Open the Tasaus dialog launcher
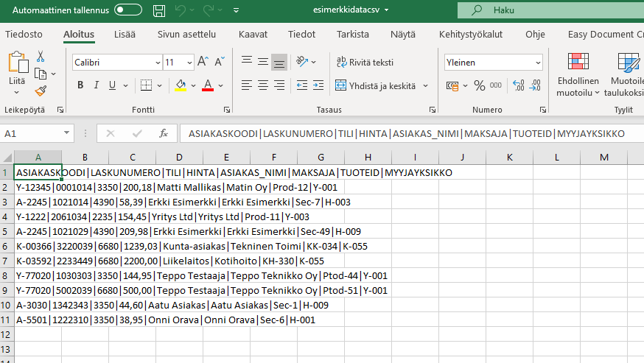Image resolution: width=644 pixels, height=363 pixels. 432,110
